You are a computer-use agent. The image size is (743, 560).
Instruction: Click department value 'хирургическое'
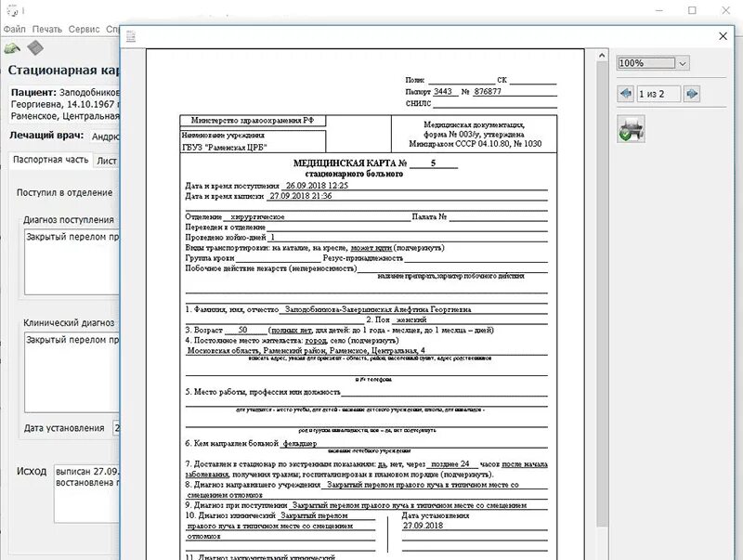tap(257, 217)
